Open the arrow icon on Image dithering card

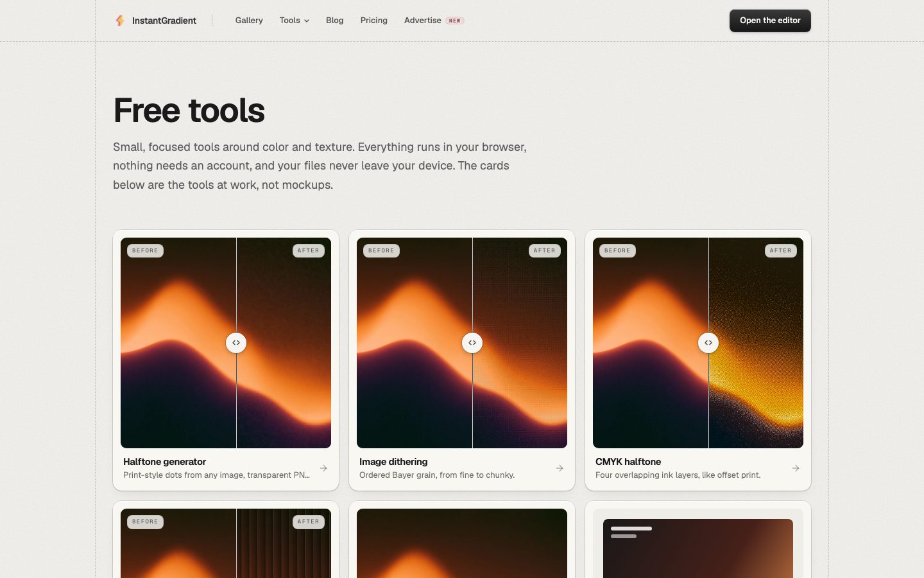tap(560, 468)
